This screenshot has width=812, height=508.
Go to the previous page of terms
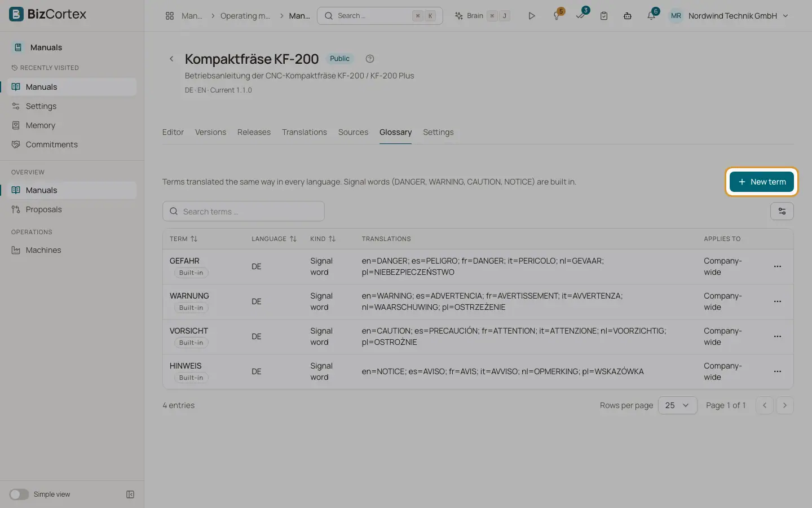pos(765,405)
